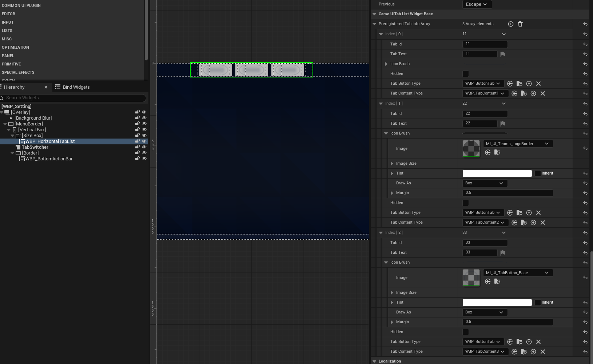Hide the TabSwitcher widget in hierarchy
This screenshot has height=364, width=593.
tap(144, 147)
